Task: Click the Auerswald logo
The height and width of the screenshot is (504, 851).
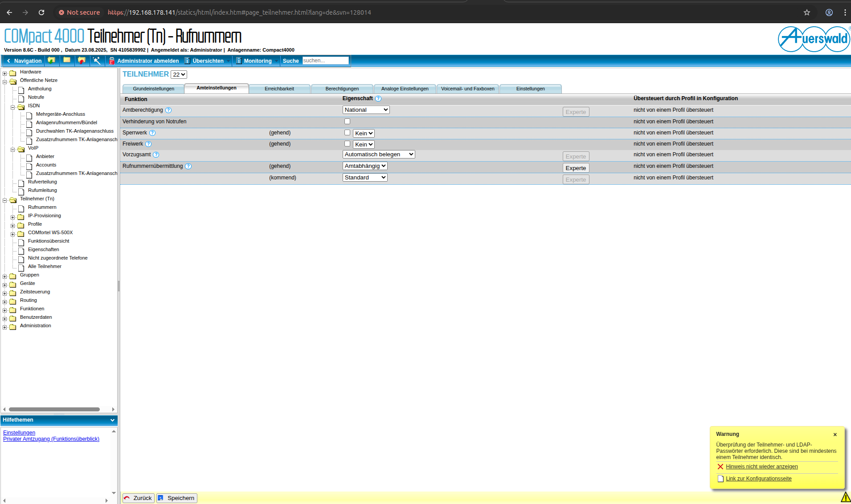Action: pyautogui.click(x=814, y=39)
